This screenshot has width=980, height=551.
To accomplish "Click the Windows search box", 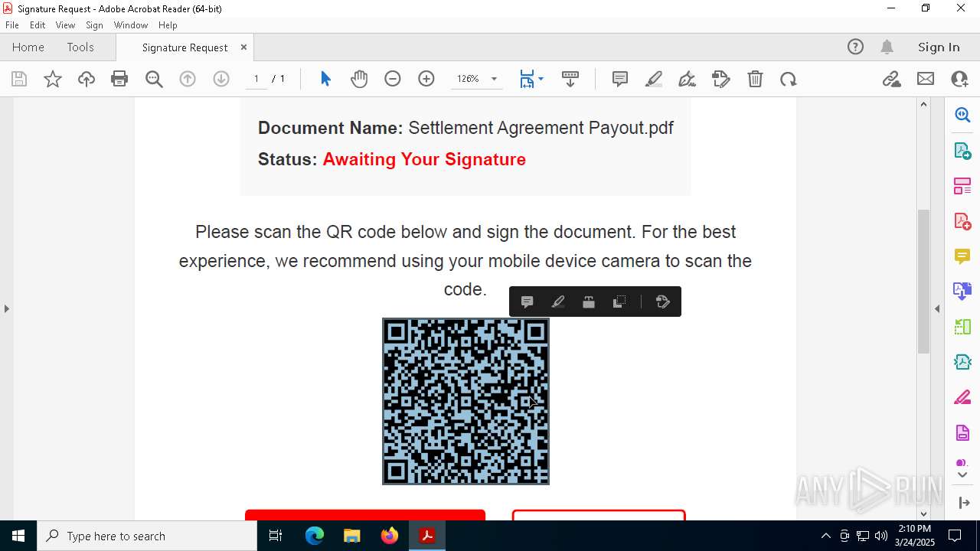I will click(x=147, y=536).
